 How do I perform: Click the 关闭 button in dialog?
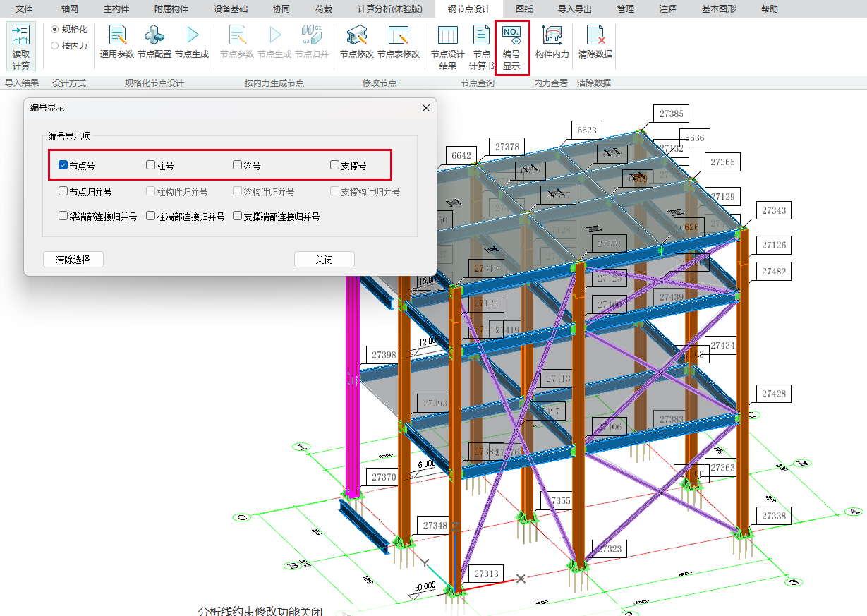point(324,260)
